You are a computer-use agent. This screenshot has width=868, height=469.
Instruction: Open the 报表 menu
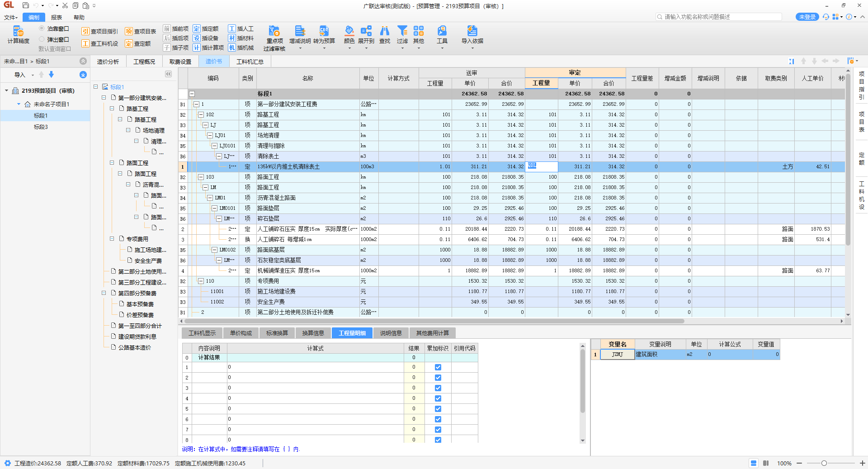(x=57, y=17)
